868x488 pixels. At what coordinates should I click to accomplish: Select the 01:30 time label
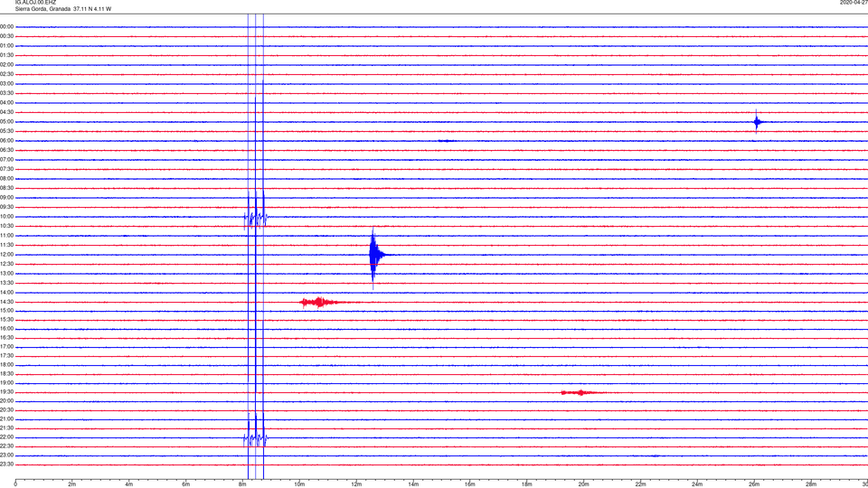(x=6, y=55)
